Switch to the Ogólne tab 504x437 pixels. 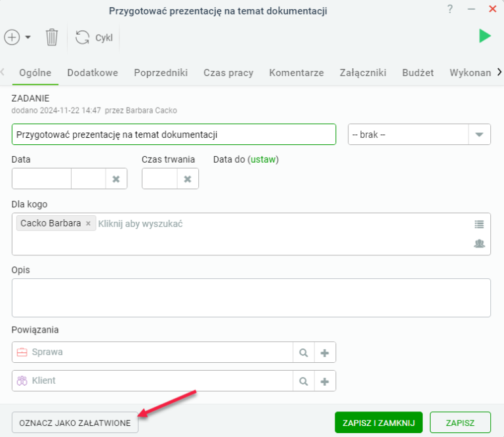(x=35, y=73)
